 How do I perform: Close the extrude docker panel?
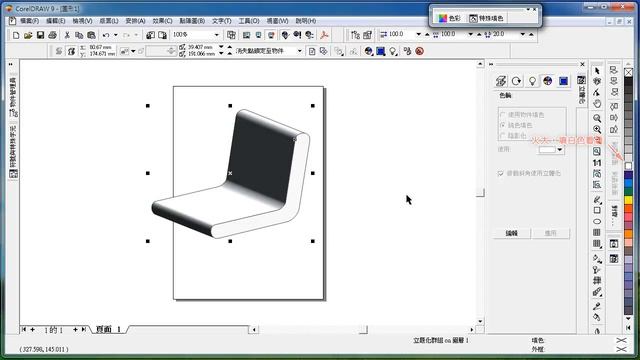click(x=582, y=64)
